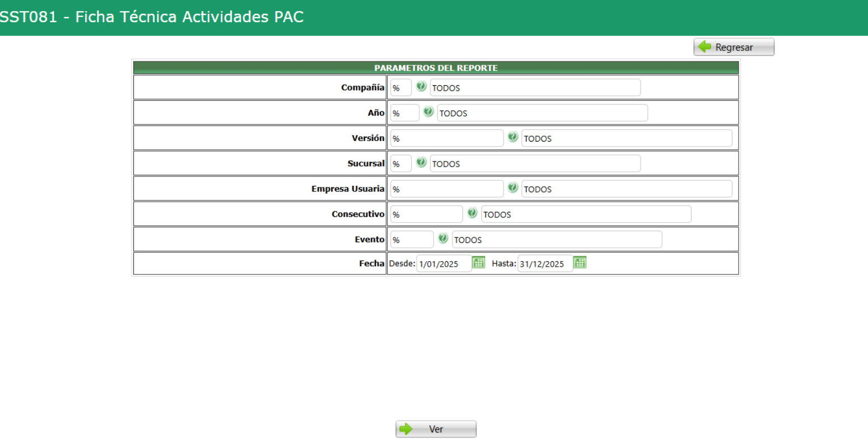Image resolution: width=868 pixels, height=442 pixels.
Task: Click the Ver button to view report
Action: coord(436,429)
